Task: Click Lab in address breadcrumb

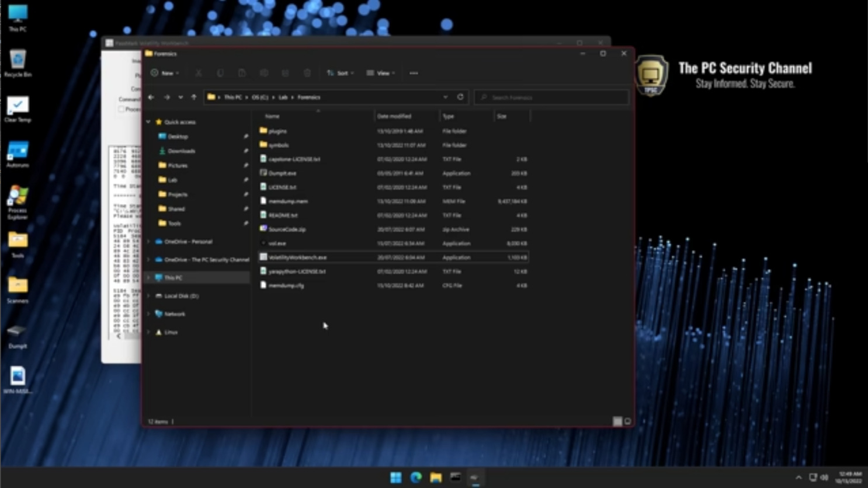Action: pos(283,97)
